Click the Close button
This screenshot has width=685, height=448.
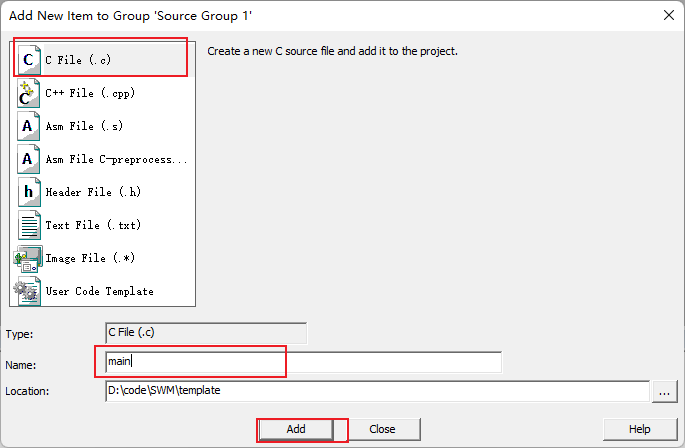tap(382, 429)
